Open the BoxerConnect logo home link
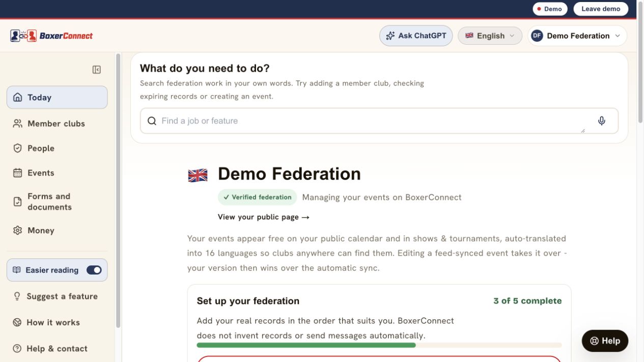 pos(51,36)
